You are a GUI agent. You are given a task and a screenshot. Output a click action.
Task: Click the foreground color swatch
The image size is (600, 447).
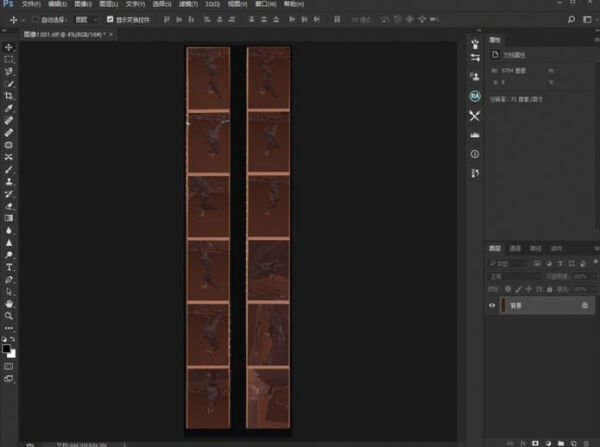(7, 347)
